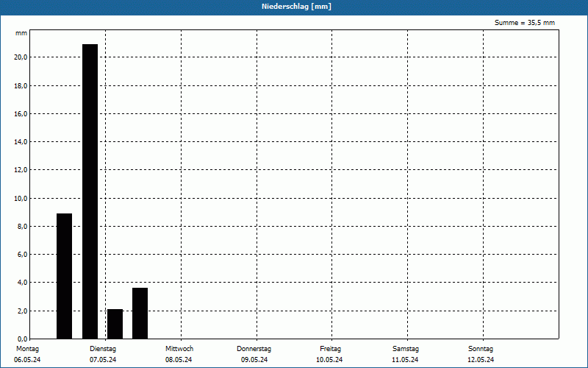Image resolution: width=588 pixels, height=368 pixels.
Task: Click the 08.05.24 date label
Action: [179, 360]
